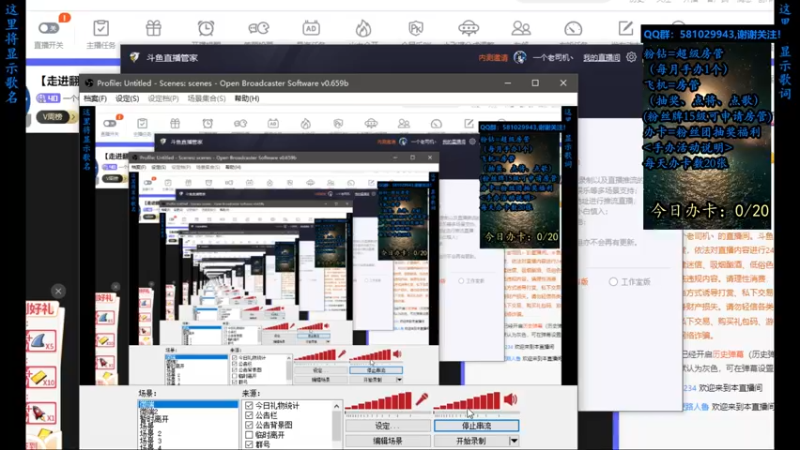800x450 pixels.
Task: Open the 帮助(H) menu in OBS
Action: pyautogui.click(x=247, y=98)
